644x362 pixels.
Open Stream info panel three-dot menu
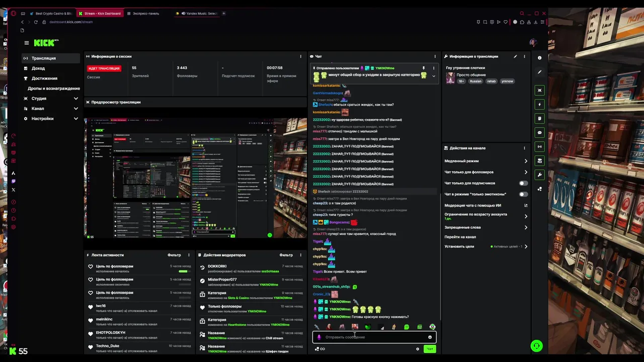point(524,56)
